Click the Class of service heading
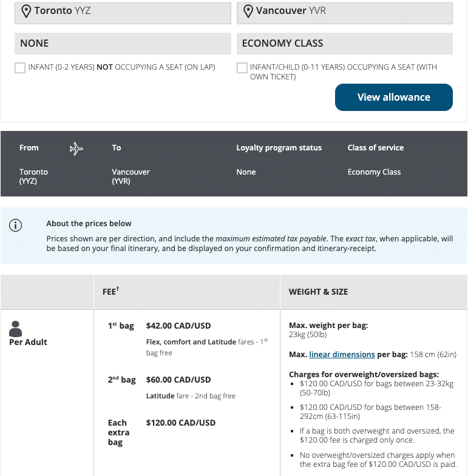The image size is (468, 476). click(375, 147)
